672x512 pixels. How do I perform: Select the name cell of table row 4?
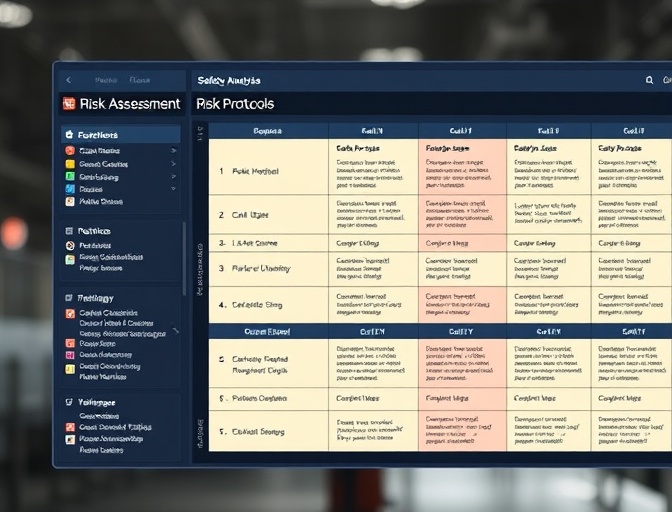[269, 305]
